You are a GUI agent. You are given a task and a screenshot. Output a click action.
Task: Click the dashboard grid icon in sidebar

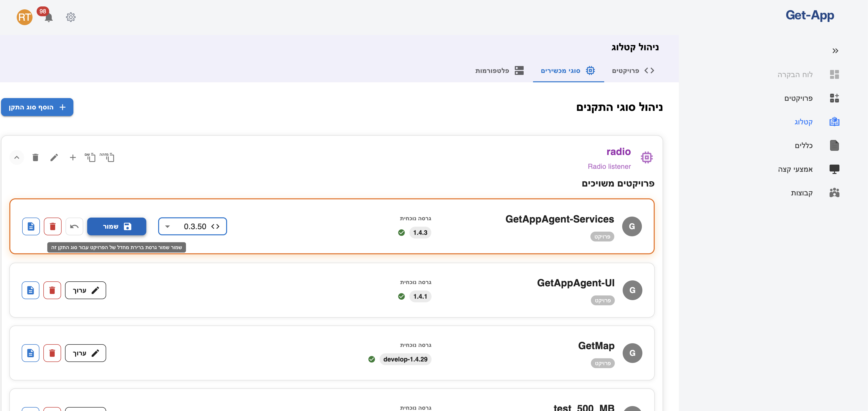[834, 74]
